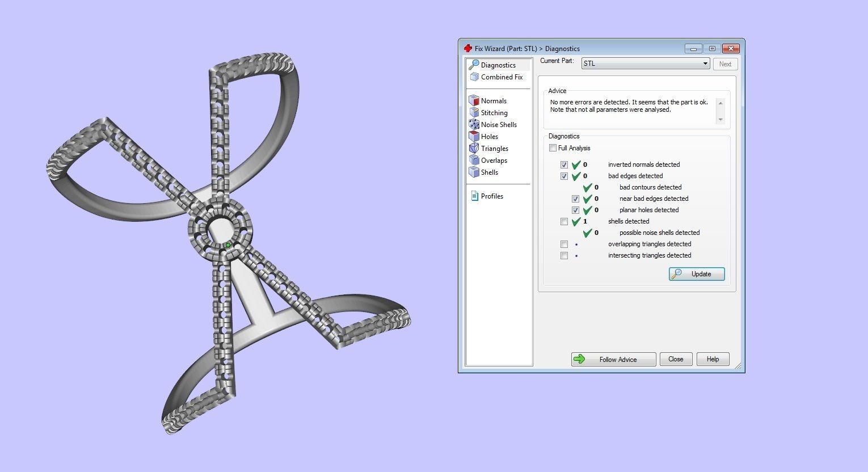
Task: Click the Next button beside part dropdown
Action: (x=725, y=64)
